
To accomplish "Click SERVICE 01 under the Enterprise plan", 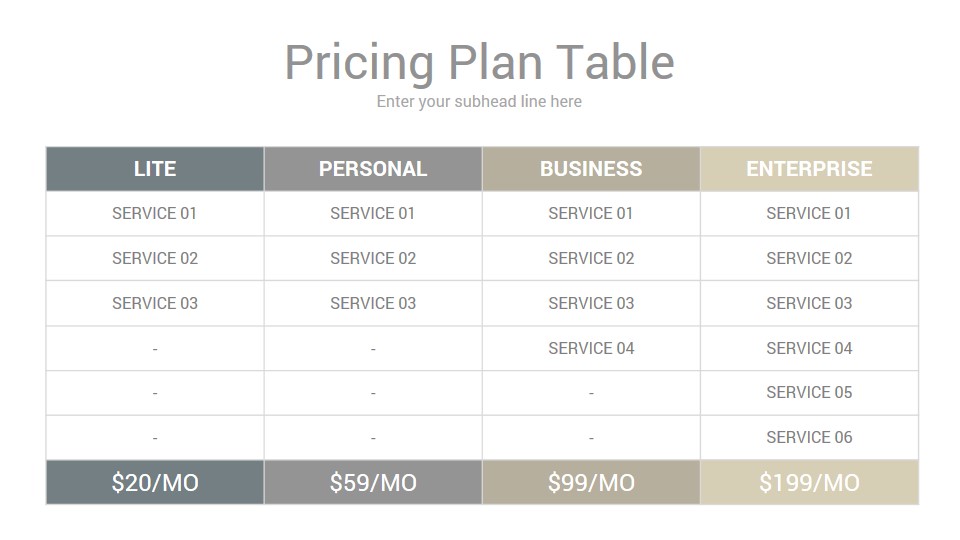I will click(x=809, y=214).
